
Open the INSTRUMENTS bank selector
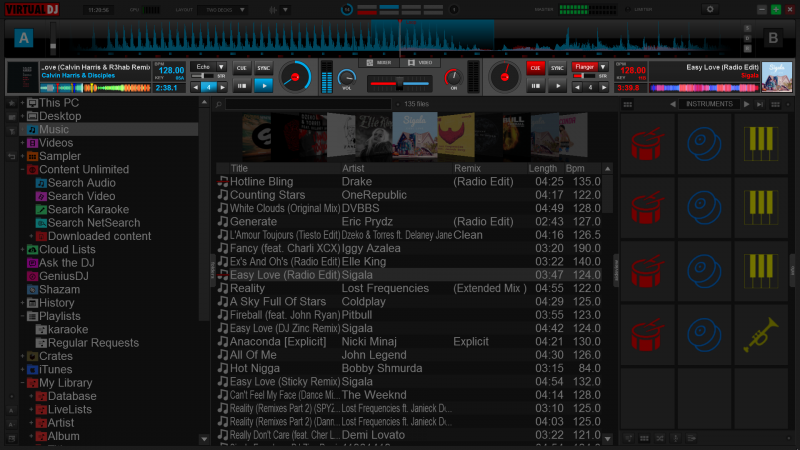[x=709, y=104]
